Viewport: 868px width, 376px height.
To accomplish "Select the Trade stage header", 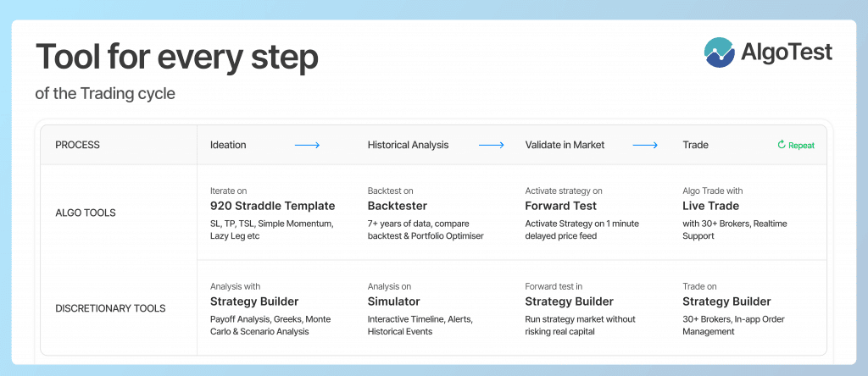I will tap(695, 146).
